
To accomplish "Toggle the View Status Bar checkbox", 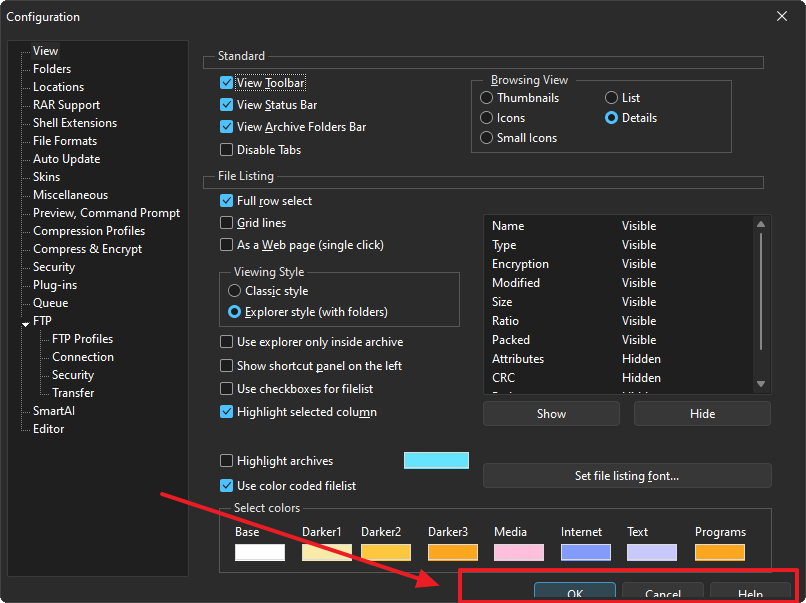I will coord(226,105).
